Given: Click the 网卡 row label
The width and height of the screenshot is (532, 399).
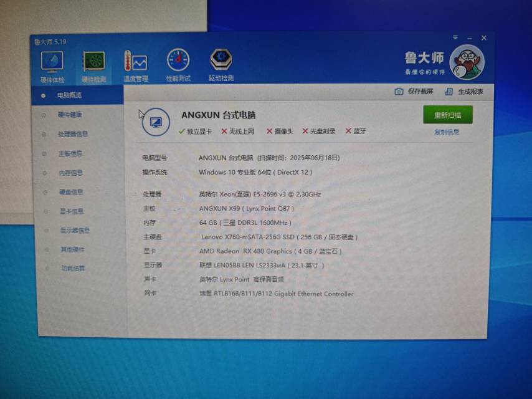Looking at the screenshot, I should [150, 293].
